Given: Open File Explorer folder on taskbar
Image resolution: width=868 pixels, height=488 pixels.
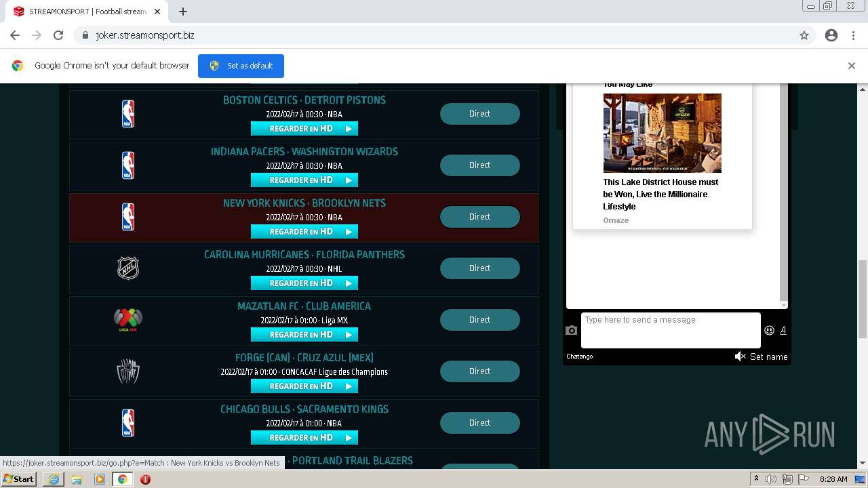Looking at the screenshot, I should pyautogui.click(x=77, y=479).
